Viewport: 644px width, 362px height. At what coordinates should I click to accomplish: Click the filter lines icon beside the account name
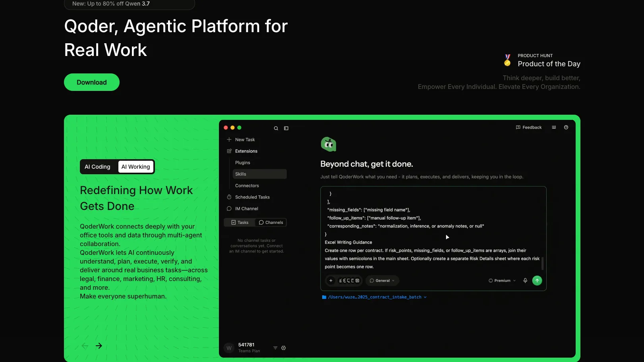(275, 348)
